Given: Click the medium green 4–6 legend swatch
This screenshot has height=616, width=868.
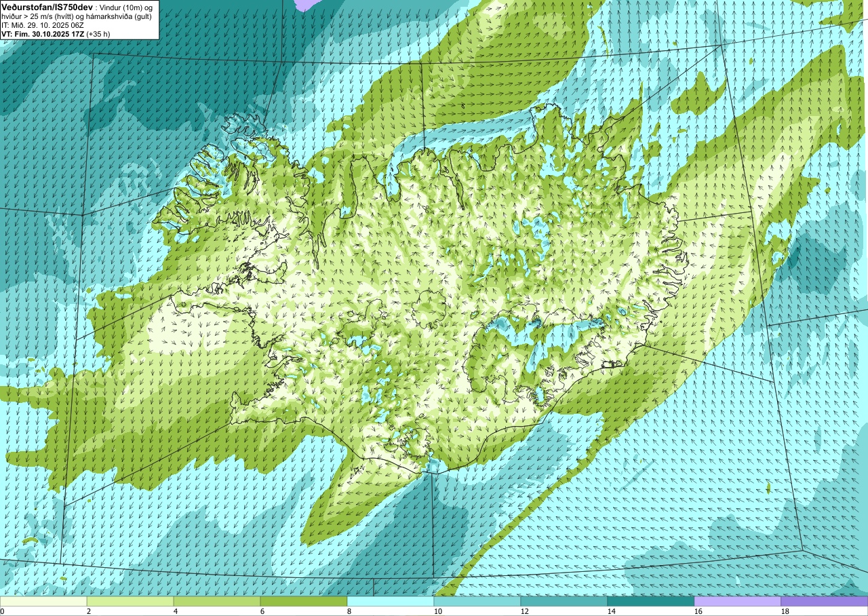Looking at the screenshot, I should [217, 601].
